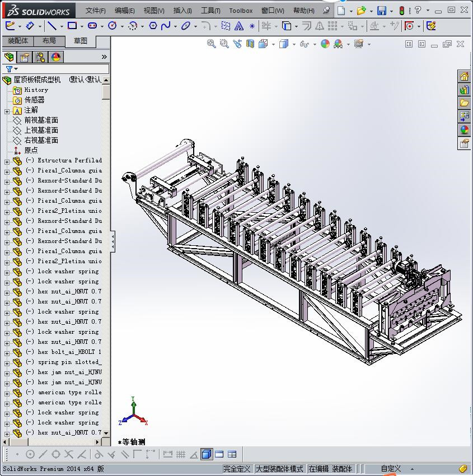Image resolution: width=473 pixels, height=476 pixels.
Task: Click the New document icon
Action: 341,11
